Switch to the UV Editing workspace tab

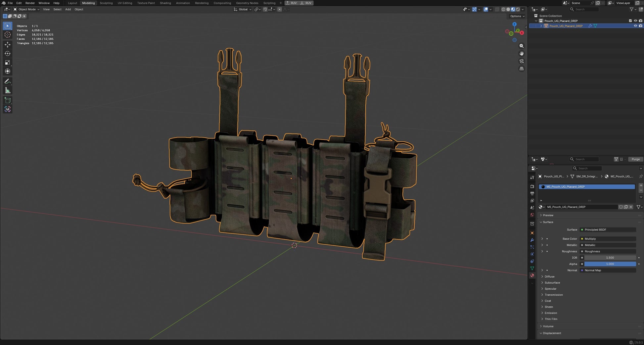point(125,3)
